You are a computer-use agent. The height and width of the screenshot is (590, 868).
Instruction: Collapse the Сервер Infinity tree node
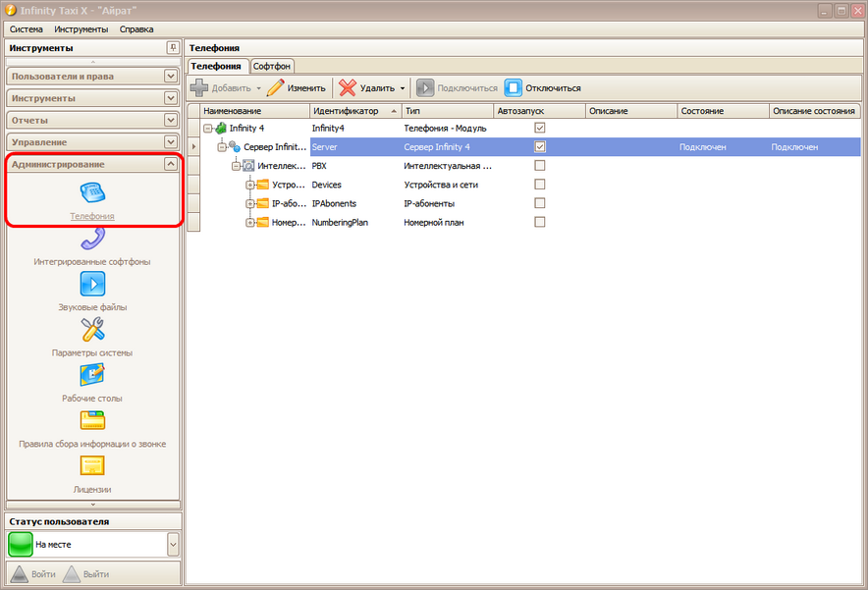[x=222, y=147]
